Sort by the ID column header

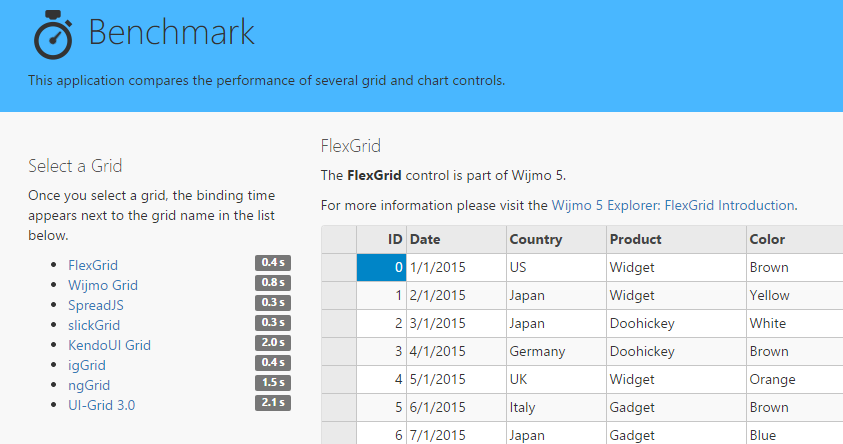381,239
